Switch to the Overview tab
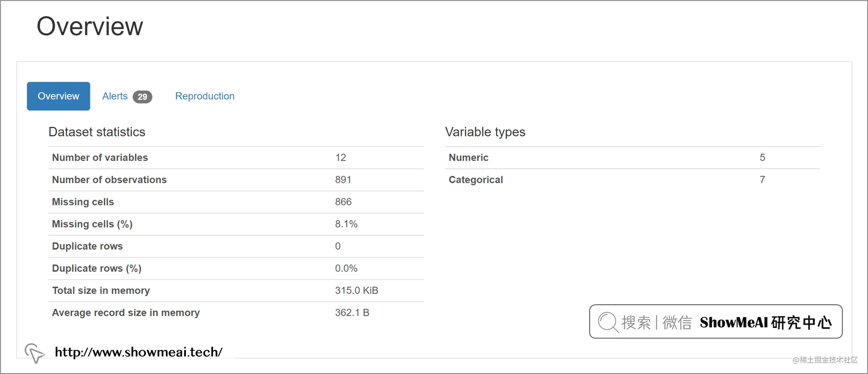The image size is (868, 374). [59, 96]
